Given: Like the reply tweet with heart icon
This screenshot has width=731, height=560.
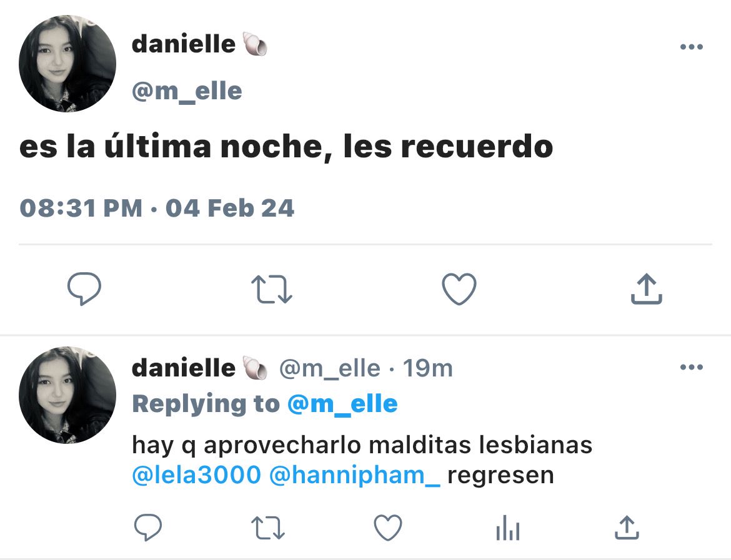Looking at the screenshot, I should (388, 528).
